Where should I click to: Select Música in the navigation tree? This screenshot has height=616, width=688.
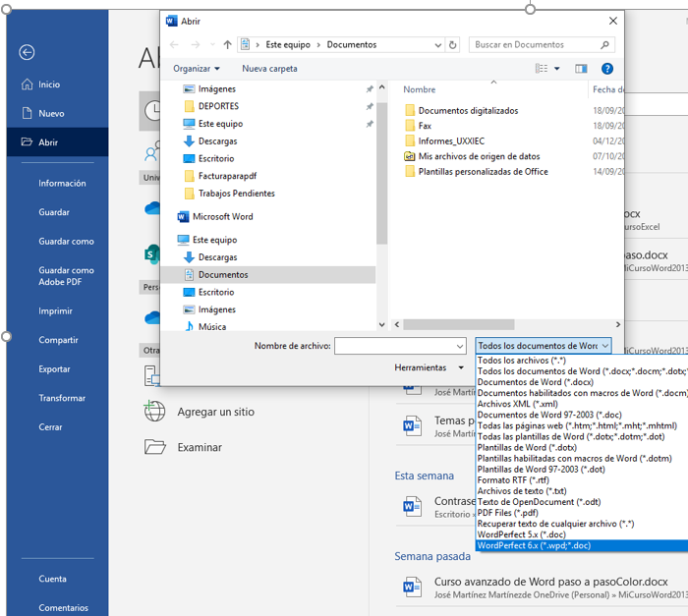tap(212, 327)
